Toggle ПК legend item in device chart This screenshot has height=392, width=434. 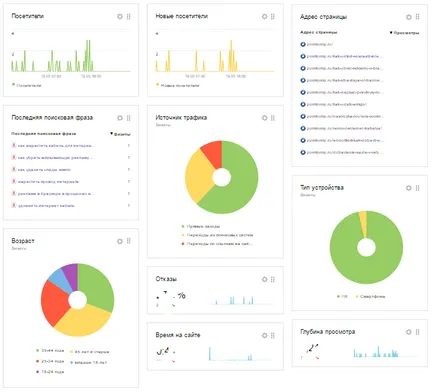342,296
